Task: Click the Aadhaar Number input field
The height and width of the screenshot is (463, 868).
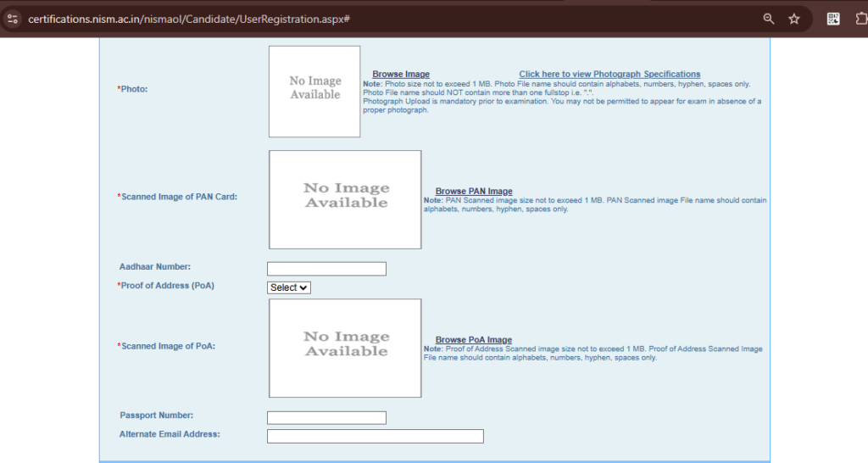Action: point(326,269)
